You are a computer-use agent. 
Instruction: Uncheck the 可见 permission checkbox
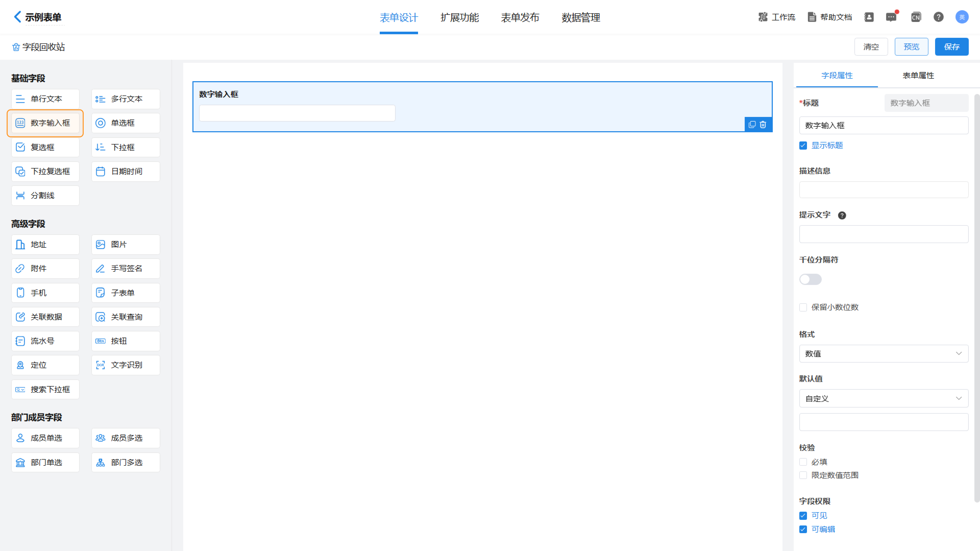pyautogui.click(x=803, y=516)
